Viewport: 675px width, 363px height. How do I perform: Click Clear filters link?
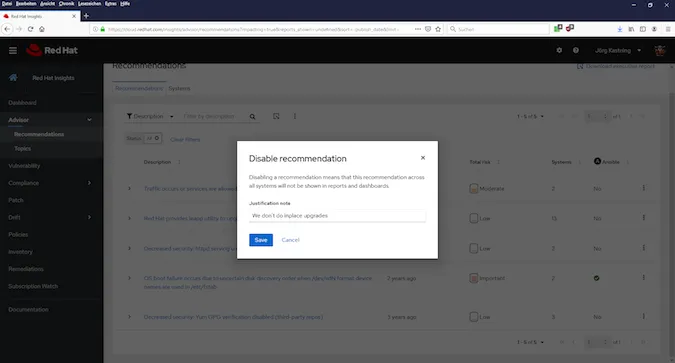[185, 140]
